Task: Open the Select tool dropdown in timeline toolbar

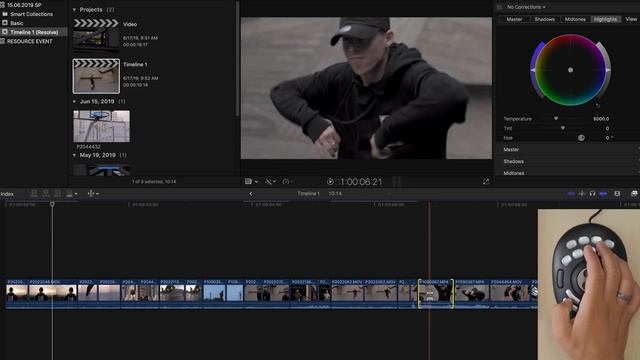Action: pos(93,193)
